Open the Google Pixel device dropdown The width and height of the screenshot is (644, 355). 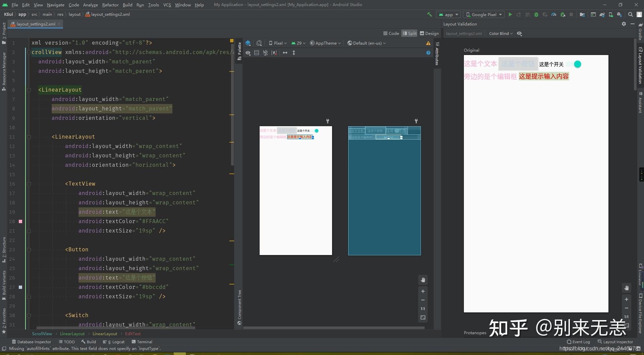click(484, 14)
